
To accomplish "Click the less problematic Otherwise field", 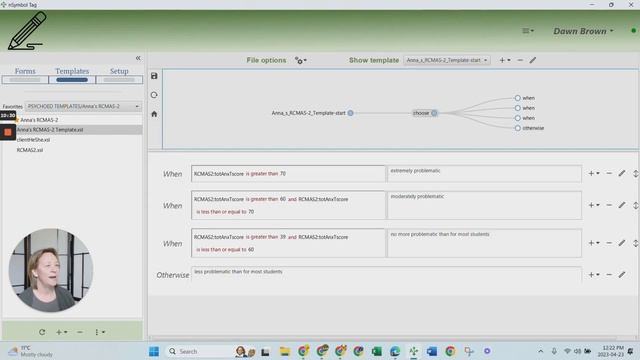I will (386, 274).
